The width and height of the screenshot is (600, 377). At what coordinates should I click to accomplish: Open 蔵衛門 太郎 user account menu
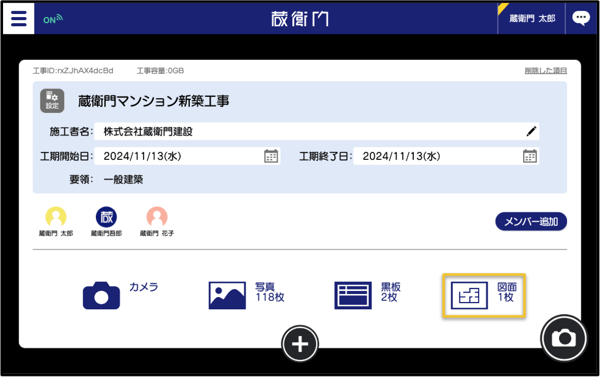[532, 18]
